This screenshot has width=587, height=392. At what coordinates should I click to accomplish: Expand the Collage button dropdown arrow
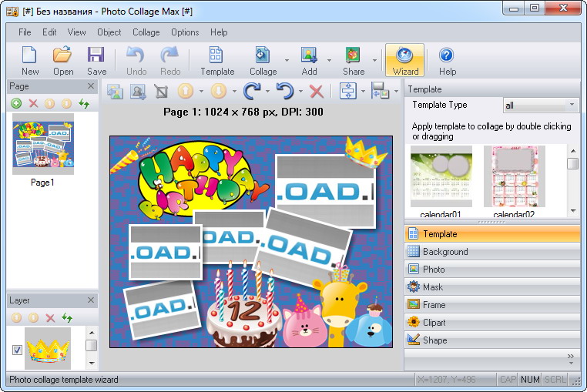pyautogui.click(x=287, y=60)
